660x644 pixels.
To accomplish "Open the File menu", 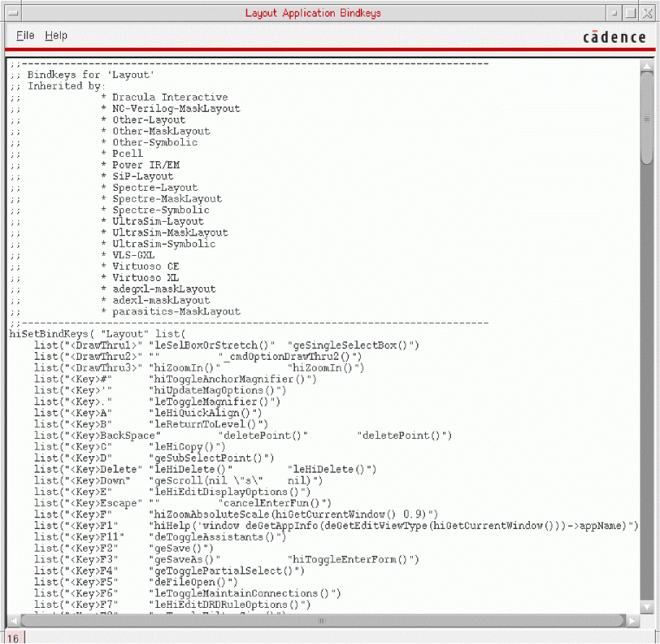I will click(25, 36).
